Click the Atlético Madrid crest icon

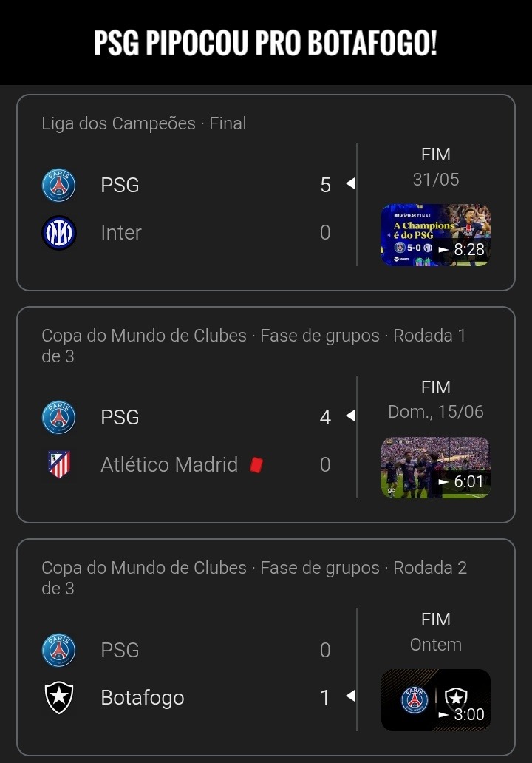[59, 464]
